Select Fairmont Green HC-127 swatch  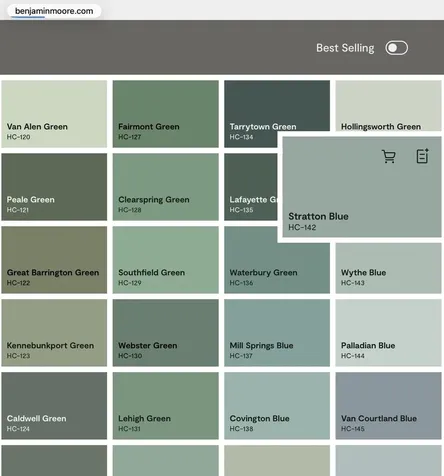[166, 114]
